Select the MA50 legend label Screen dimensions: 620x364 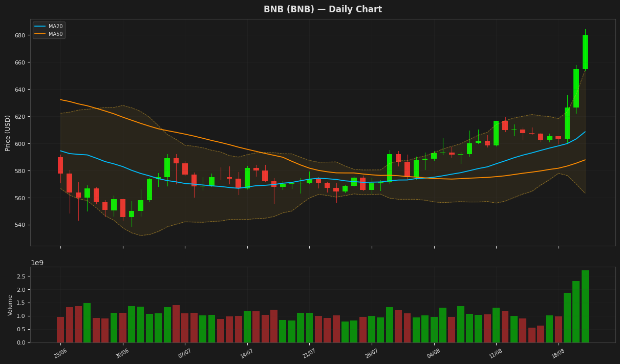tap(56, 34)
